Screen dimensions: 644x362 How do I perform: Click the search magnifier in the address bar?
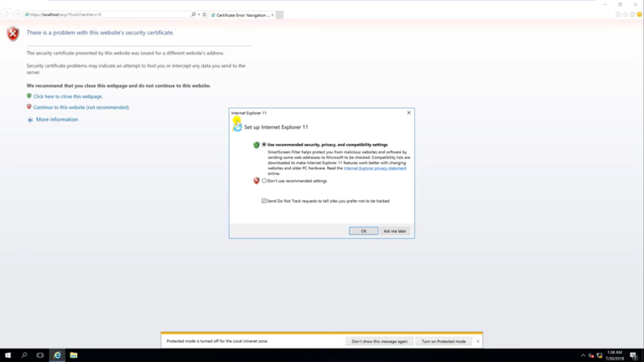click(194, 14)
